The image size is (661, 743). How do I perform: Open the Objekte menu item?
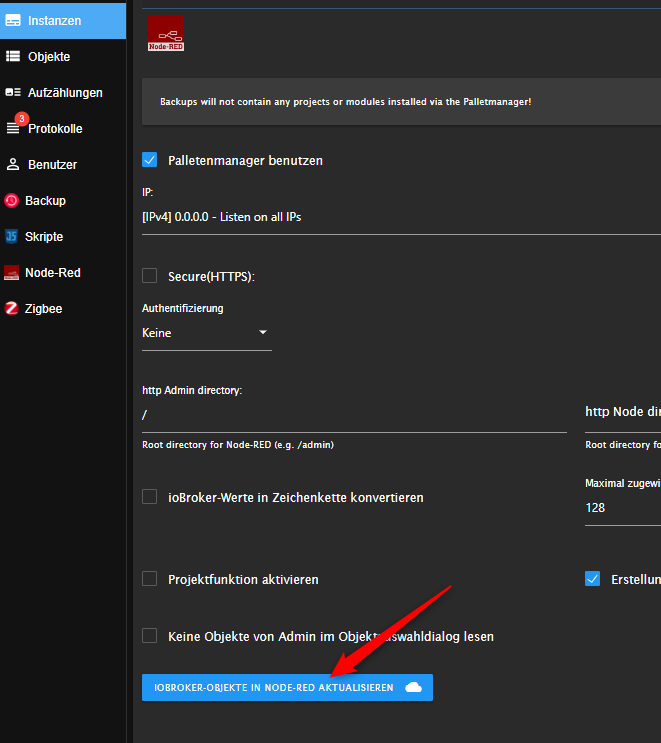click(x=63, y=56)
